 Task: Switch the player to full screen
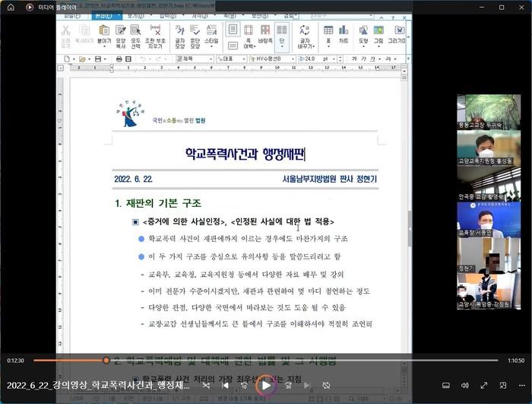pos(484,385)
